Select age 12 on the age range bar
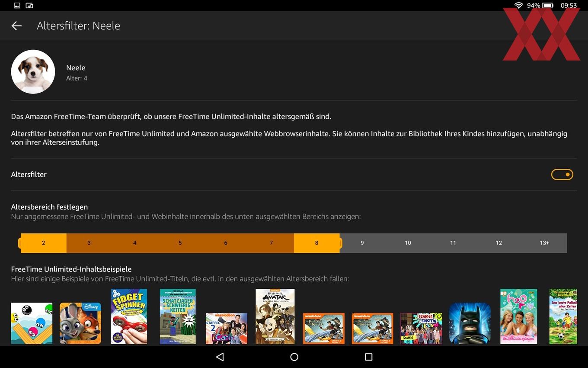The height and width of the screenshot is (368, 588). [499, 243]
